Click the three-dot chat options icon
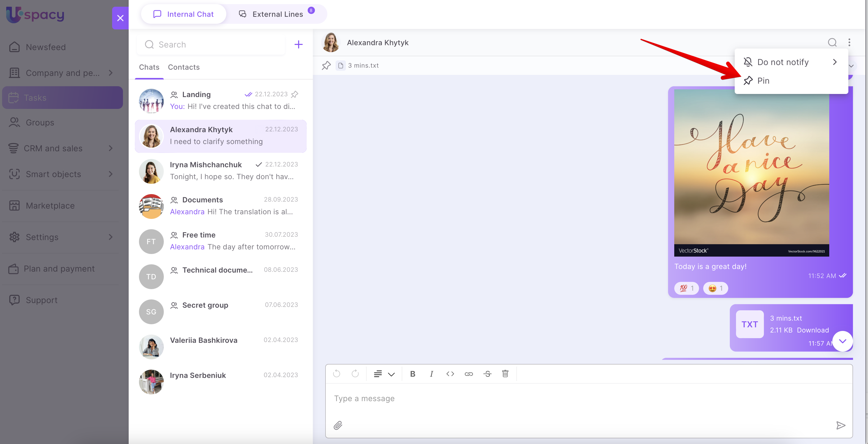Screen dimensions: 868x444 pyautogui.click(x=849, y=42)
